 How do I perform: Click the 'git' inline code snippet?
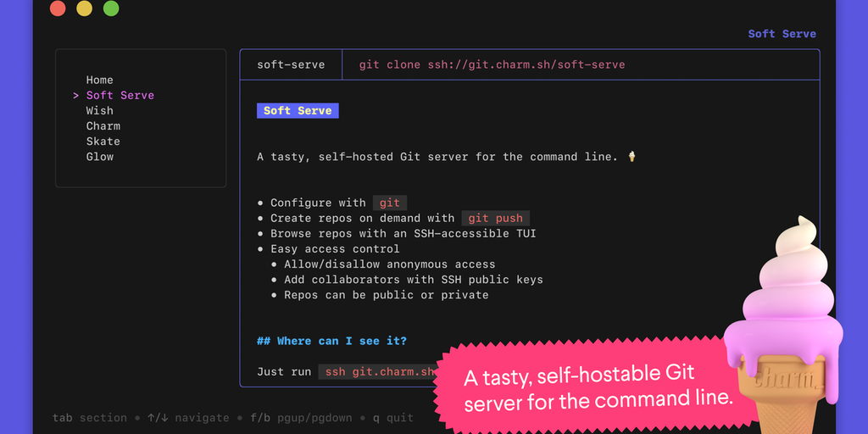[390, 203]
